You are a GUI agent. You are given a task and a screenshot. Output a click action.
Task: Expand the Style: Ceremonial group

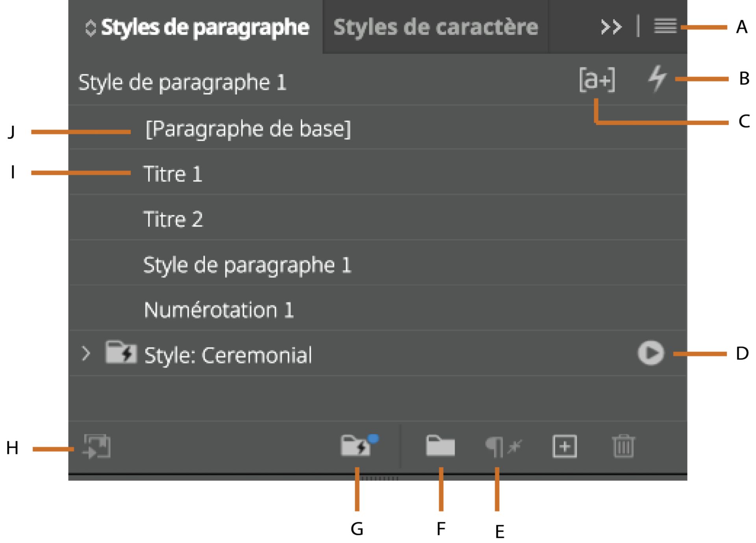pyautogui.click(x=86, y=353)
